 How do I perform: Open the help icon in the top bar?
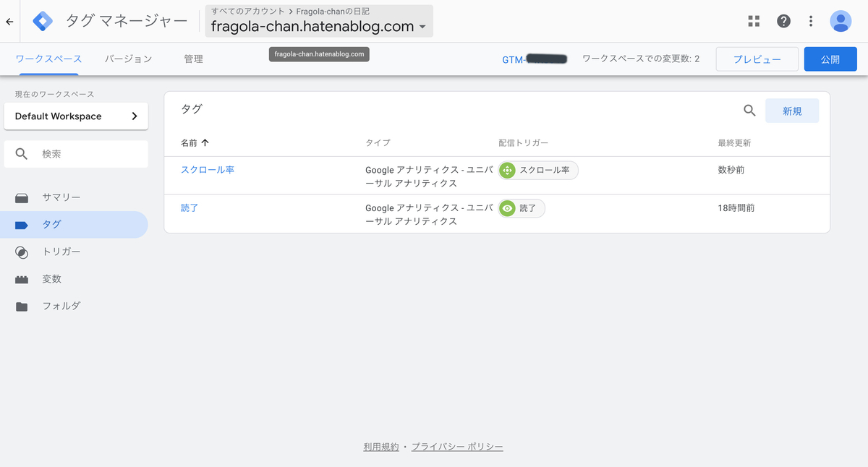(783, 21)
